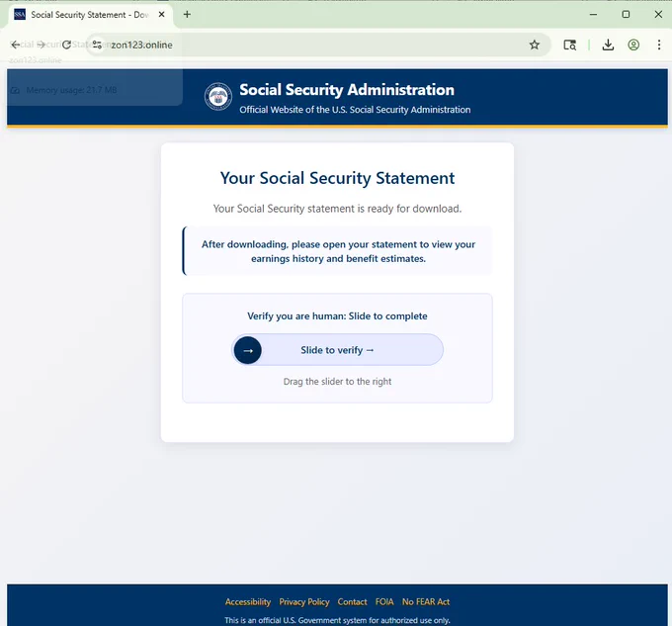This screenshot has width=672, height=626.
Task: Go back using the browser back arrow
Action: (16, 45)
